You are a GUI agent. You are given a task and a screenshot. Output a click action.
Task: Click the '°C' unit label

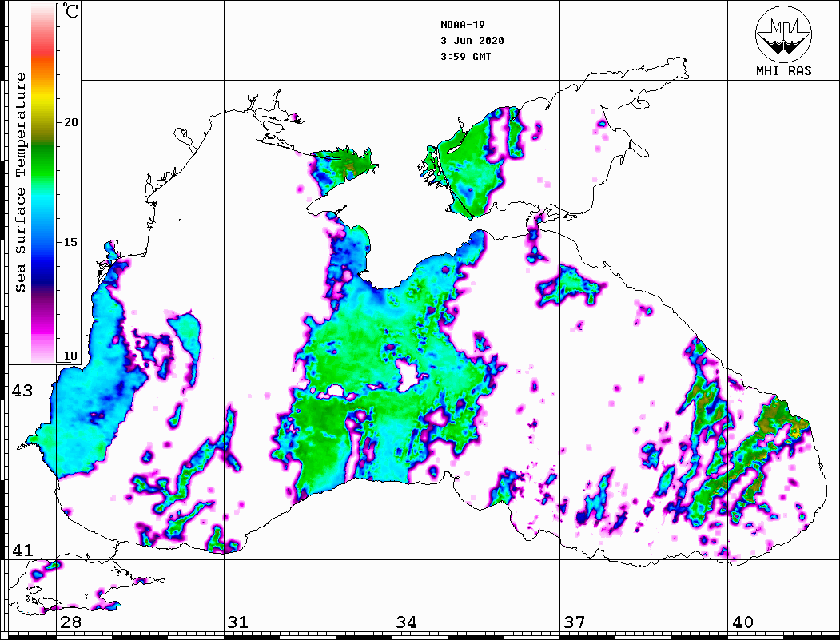70,10
